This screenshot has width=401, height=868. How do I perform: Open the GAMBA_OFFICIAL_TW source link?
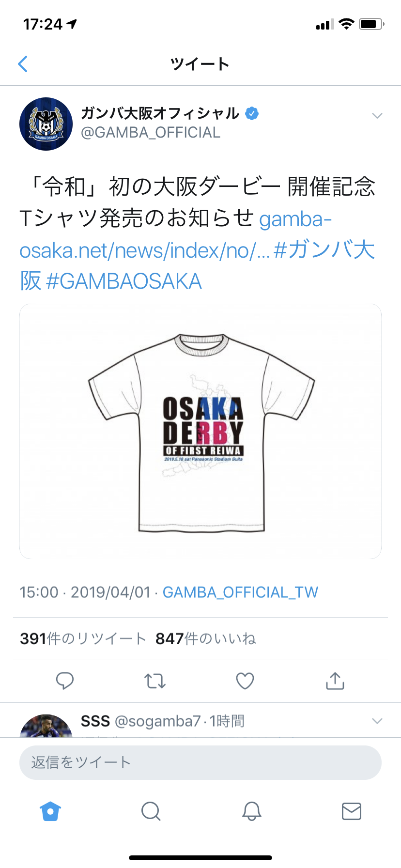240,592
